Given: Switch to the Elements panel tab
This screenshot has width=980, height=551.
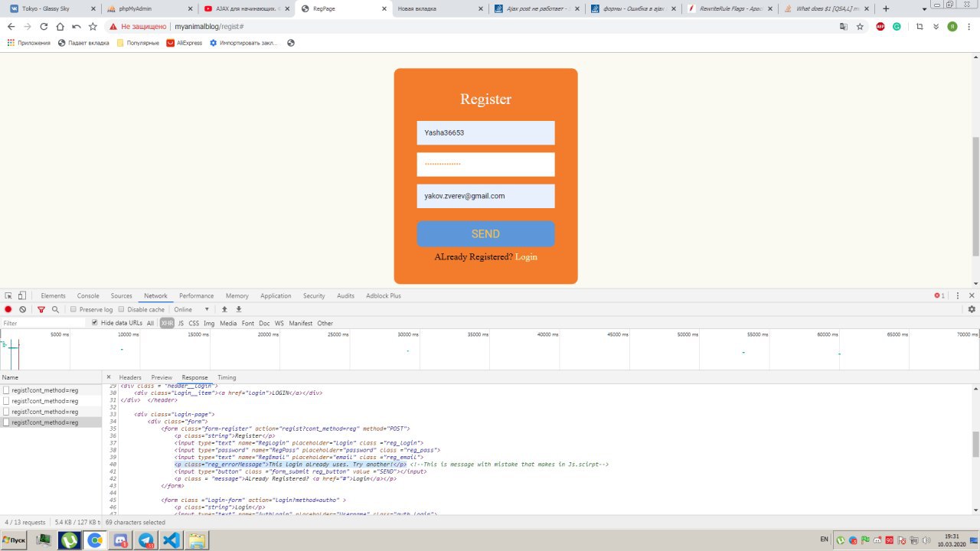Looking at the screenshot, I should coord(53,295).
